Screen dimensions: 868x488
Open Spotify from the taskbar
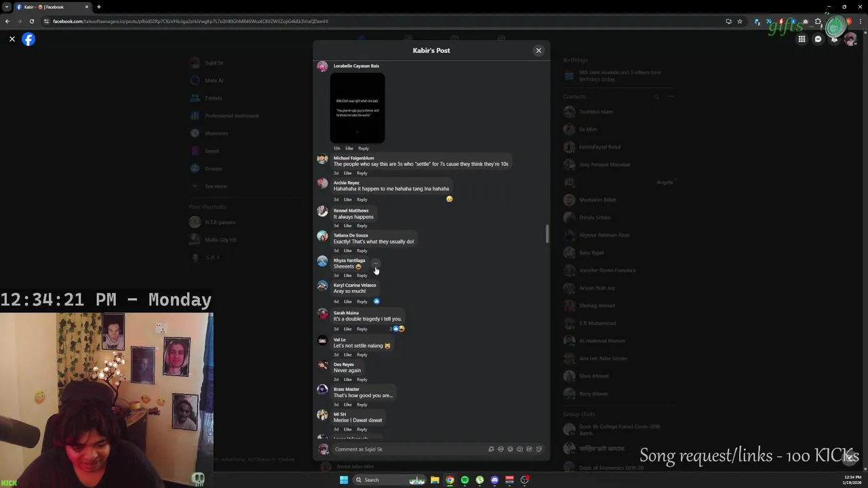click(x=465, y=480)
